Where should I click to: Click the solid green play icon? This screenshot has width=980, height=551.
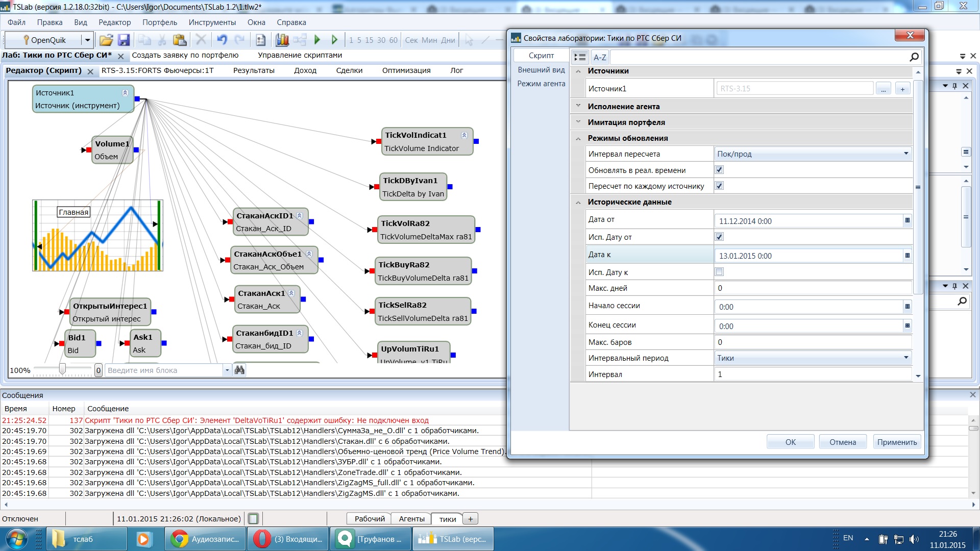317,40
